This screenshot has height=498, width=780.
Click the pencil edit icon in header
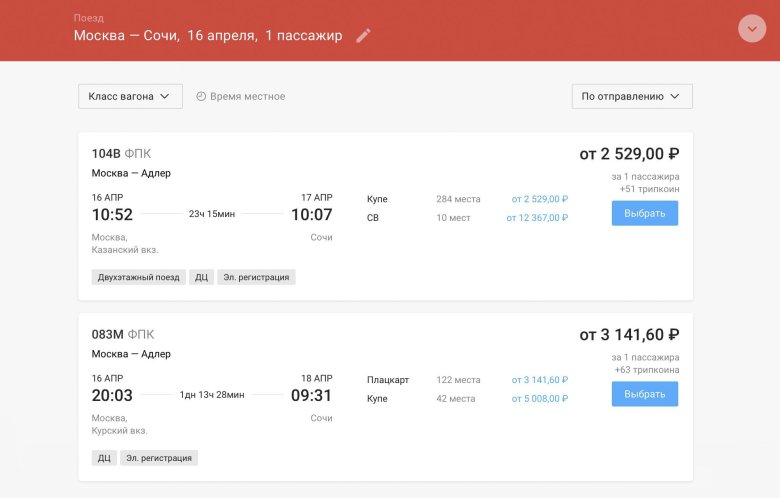pos(363,36)
